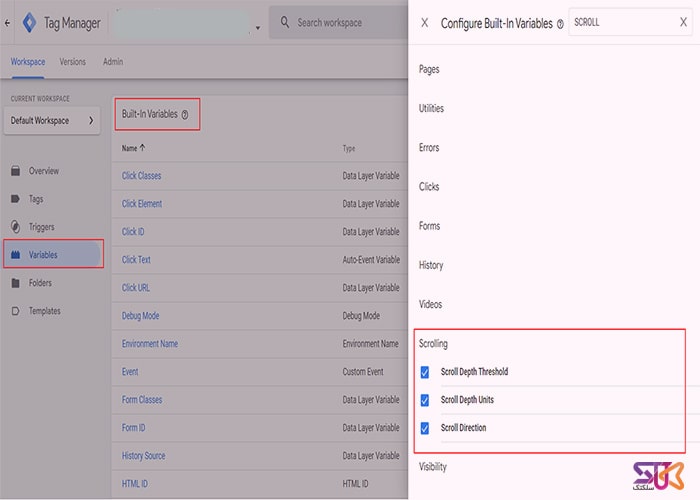This screenshot has height=500, width=700.
Task: Click the Utilities category heading
Action: [x=431, y=108]
